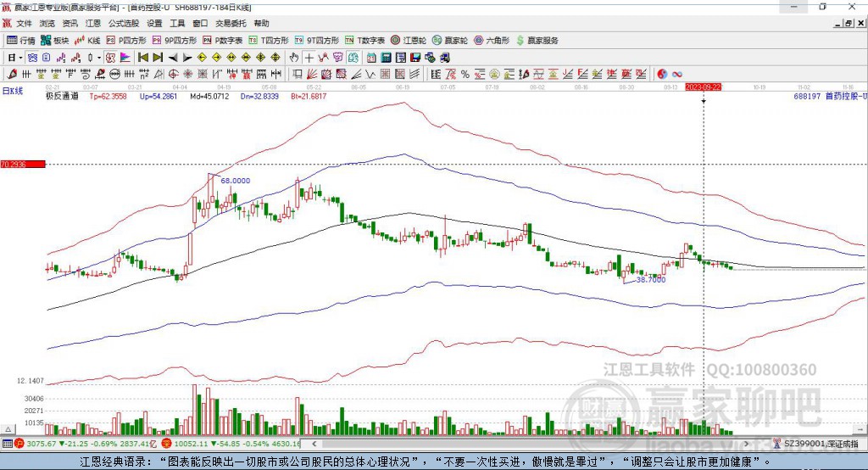Open the 江恩 menu

click(x=93, y=23)
